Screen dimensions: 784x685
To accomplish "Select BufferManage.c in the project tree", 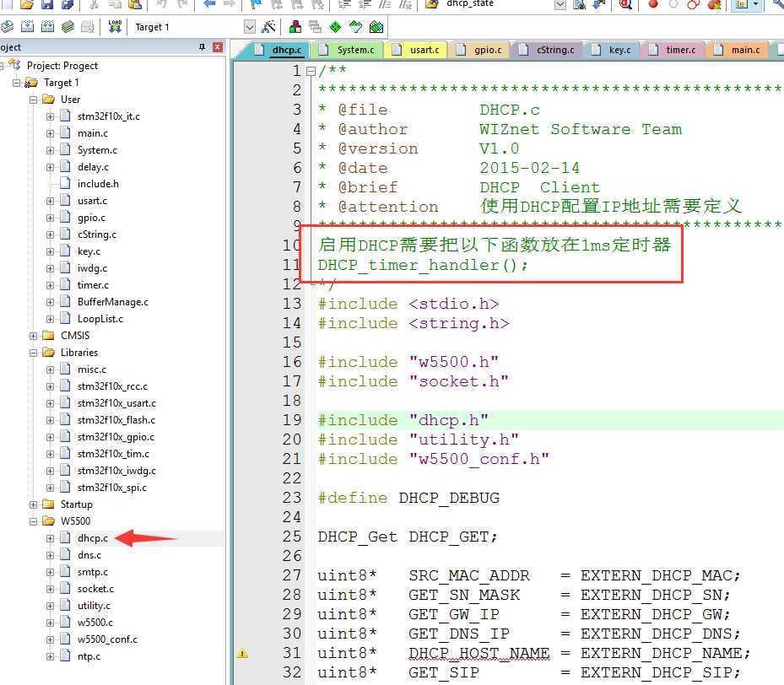I will pyautogui.click(x=113, y=302).
